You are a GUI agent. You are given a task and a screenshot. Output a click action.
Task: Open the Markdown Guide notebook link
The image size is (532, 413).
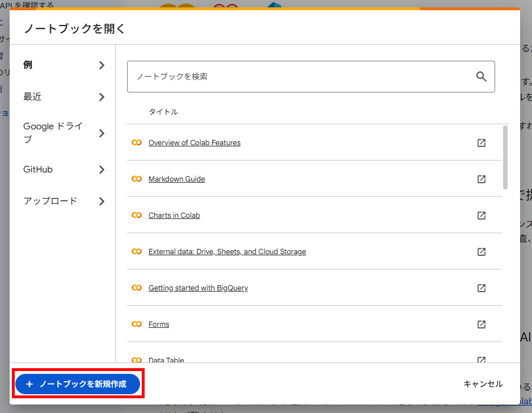[x=177, y=179]
